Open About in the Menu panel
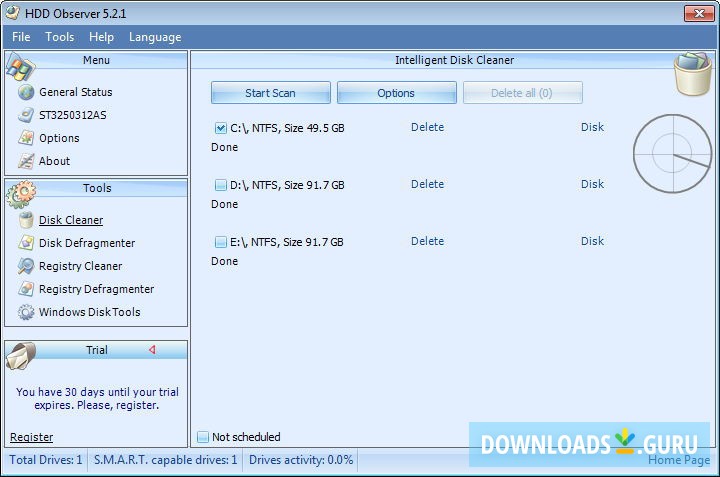720x477 pixels. coord(55,161)
